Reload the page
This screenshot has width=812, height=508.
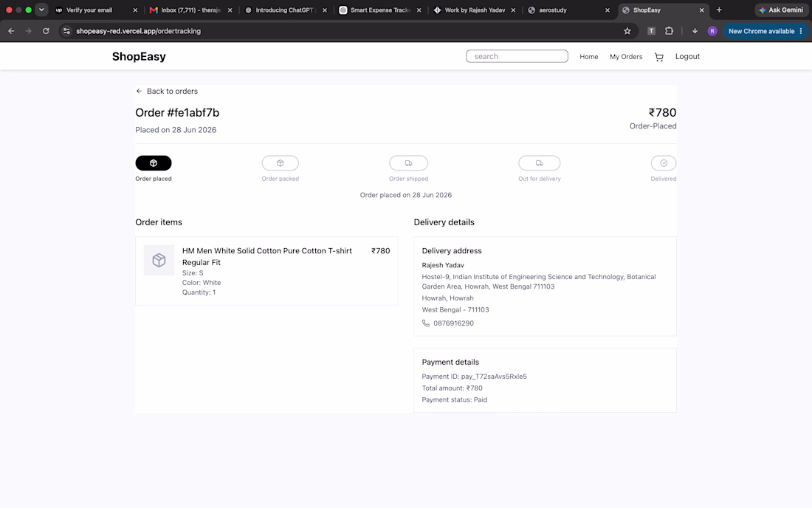(46, 31)
